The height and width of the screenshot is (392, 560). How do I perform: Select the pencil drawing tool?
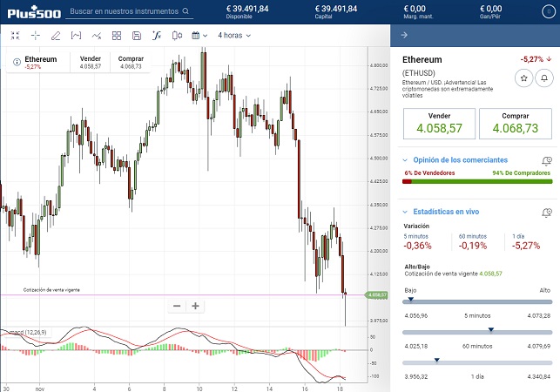click(56, 36)
